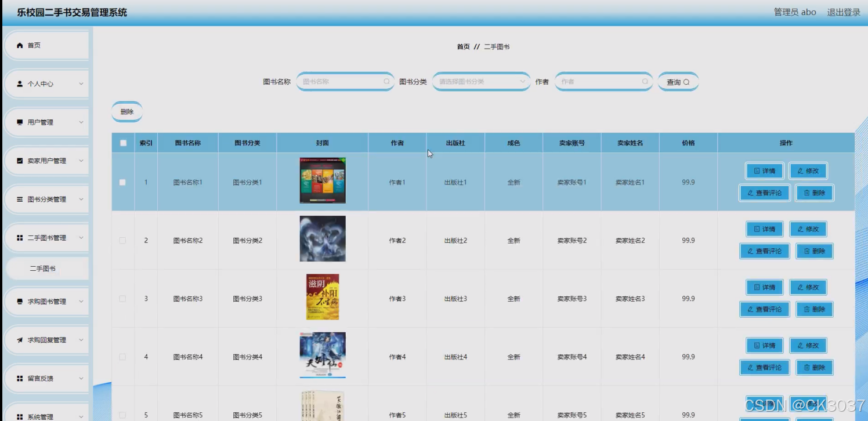
Task: Click the 卖家账号1 cell
Action: (x=572, y=182)
